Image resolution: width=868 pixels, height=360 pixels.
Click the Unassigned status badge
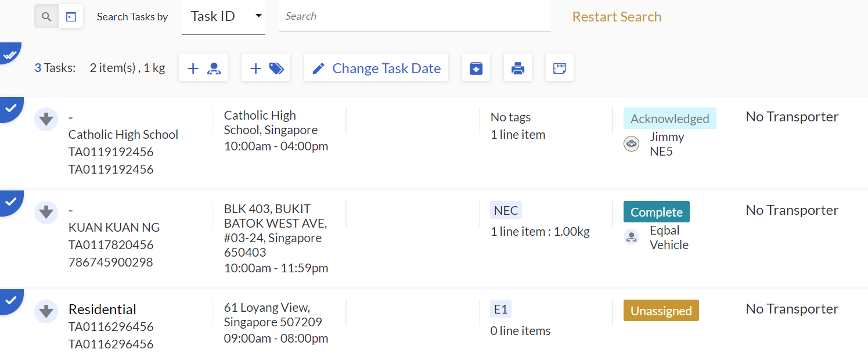[x=661, y=311]
